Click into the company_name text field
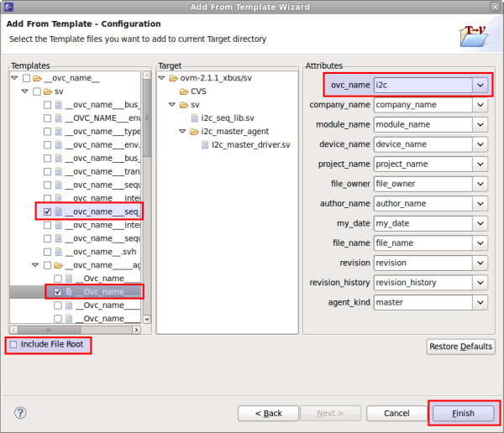Image resolution: width=504 pixels, height=433 pixels. (422, 105)
